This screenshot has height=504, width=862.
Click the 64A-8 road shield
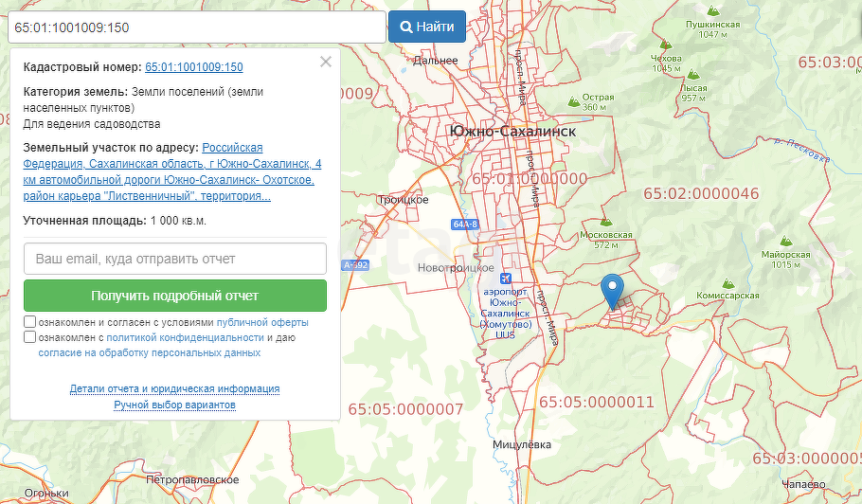465,225
